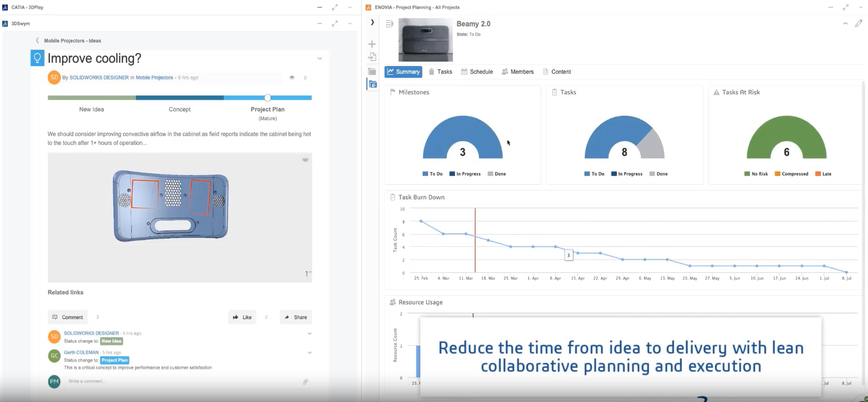Open the Members tab
This screenshot has height=402, width=868.
pos(517,72)
